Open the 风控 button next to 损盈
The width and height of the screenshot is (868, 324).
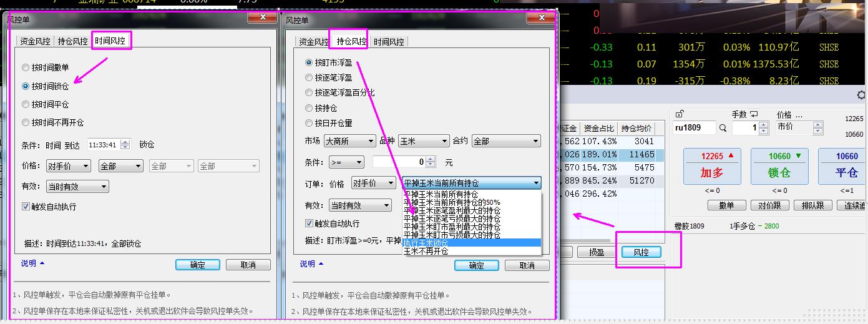coord(641,252)
